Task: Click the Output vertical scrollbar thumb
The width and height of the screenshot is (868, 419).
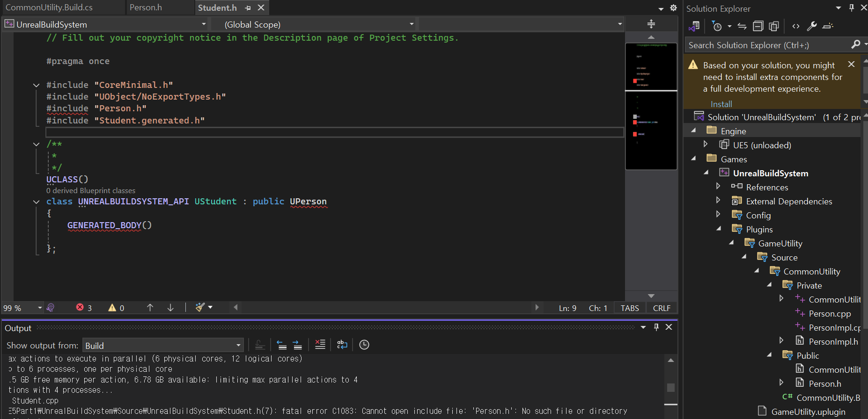Action: click(670, 388)
